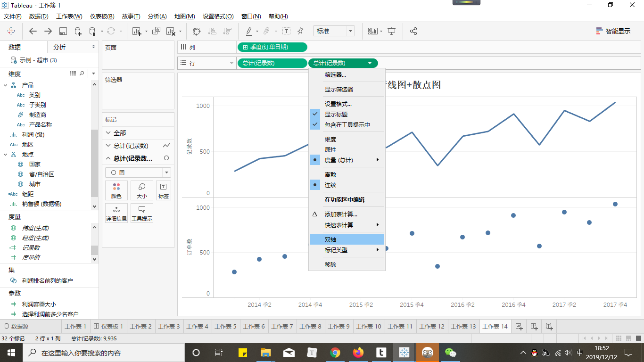The height and width of the screenshot is (362, 644).
Task: Click the measures list scroll-down arrow
Action: pyautogui.click(x=95, y=258)
